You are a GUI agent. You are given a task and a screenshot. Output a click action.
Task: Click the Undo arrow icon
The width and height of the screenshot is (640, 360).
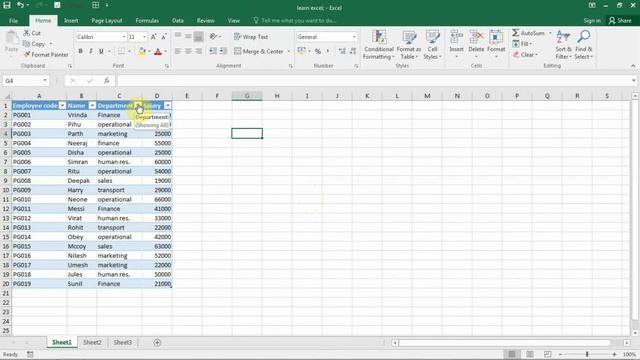20,5
